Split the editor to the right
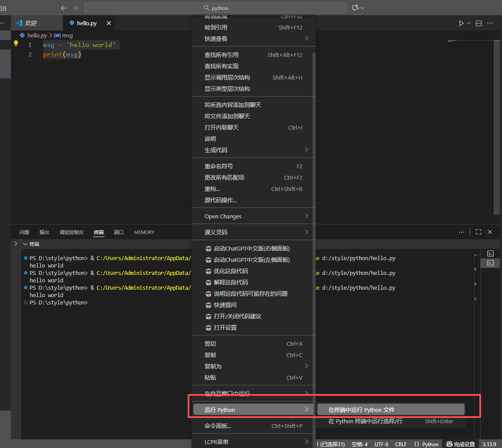This screenshot has height=448, width=502. [x=478, y=23]
